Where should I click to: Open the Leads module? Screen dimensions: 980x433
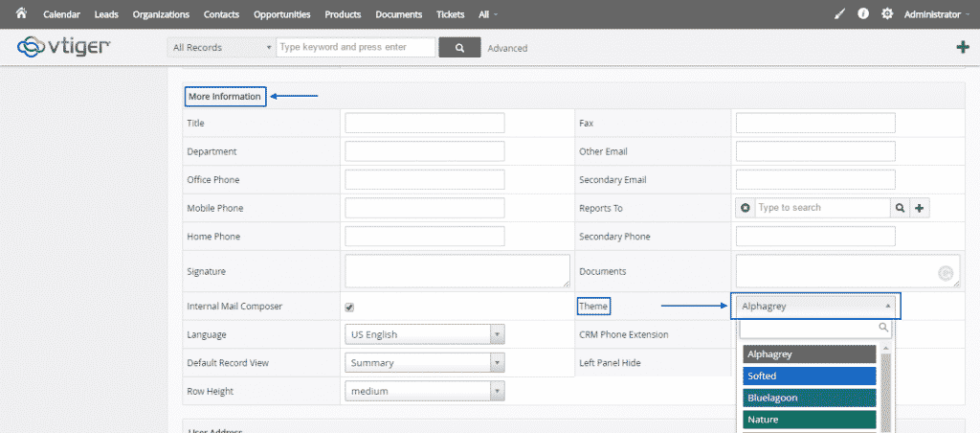coord(106,14)
